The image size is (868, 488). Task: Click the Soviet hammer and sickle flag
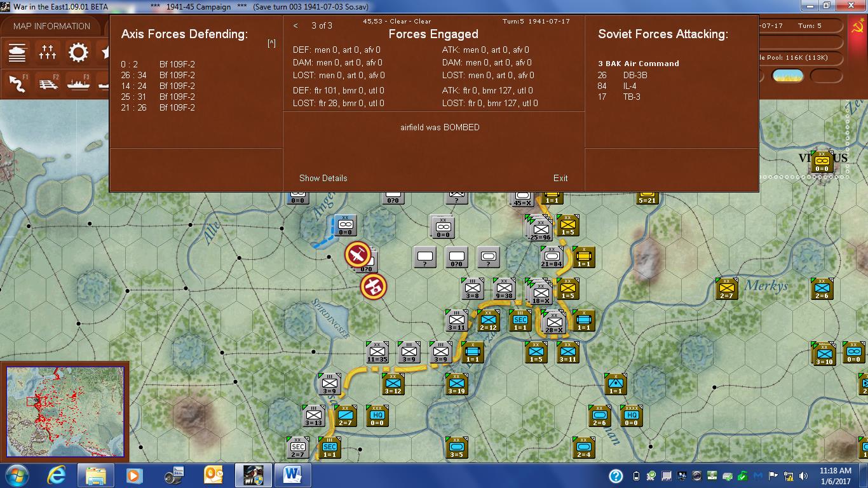tap(858, 29)
